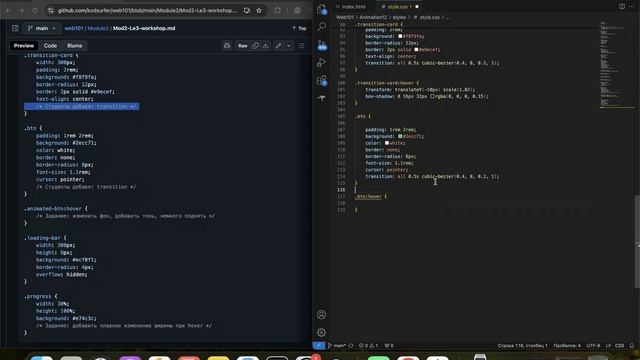Click the ports indicator in status bar
Viewport: 640px width, 360px height.
pos(389,346)
